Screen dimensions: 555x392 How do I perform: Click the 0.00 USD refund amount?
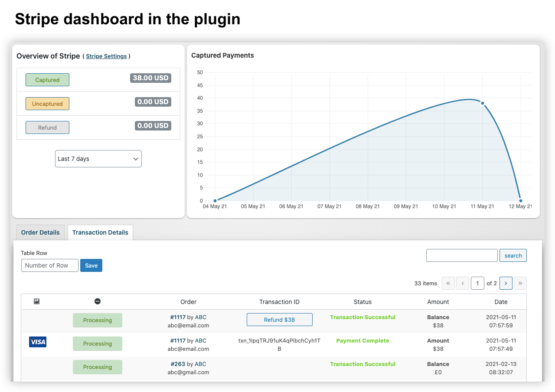point(153,126)
